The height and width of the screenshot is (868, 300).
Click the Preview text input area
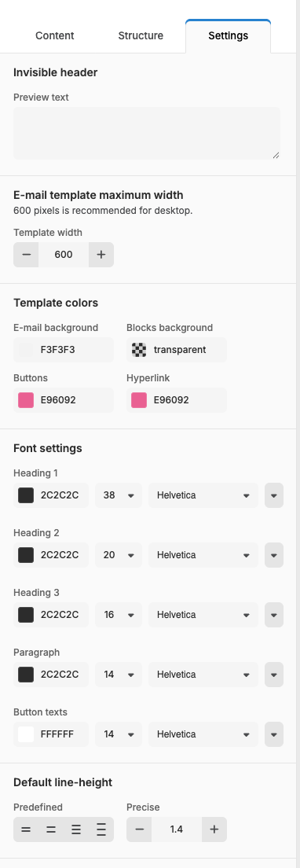click(147, 134)
